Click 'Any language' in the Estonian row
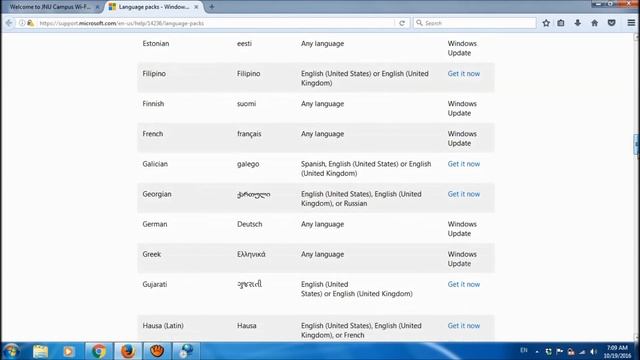640x360 pixels. point(322,44)
